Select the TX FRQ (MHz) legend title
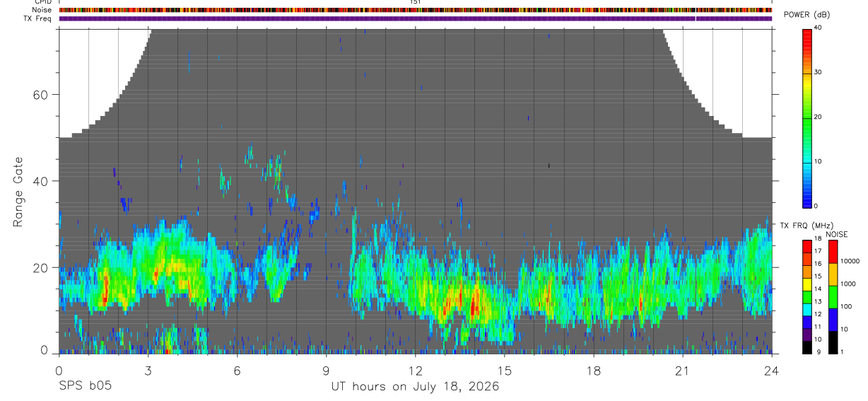The image size is (868, 401). (804, 225)
